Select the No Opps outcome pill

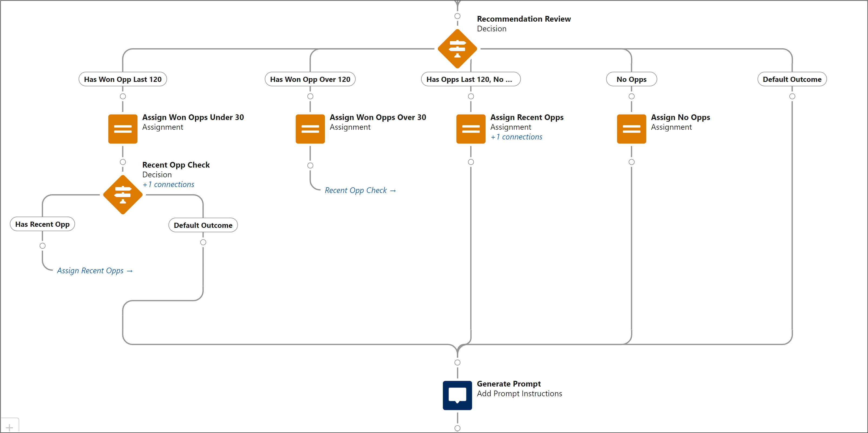point(631,79)
